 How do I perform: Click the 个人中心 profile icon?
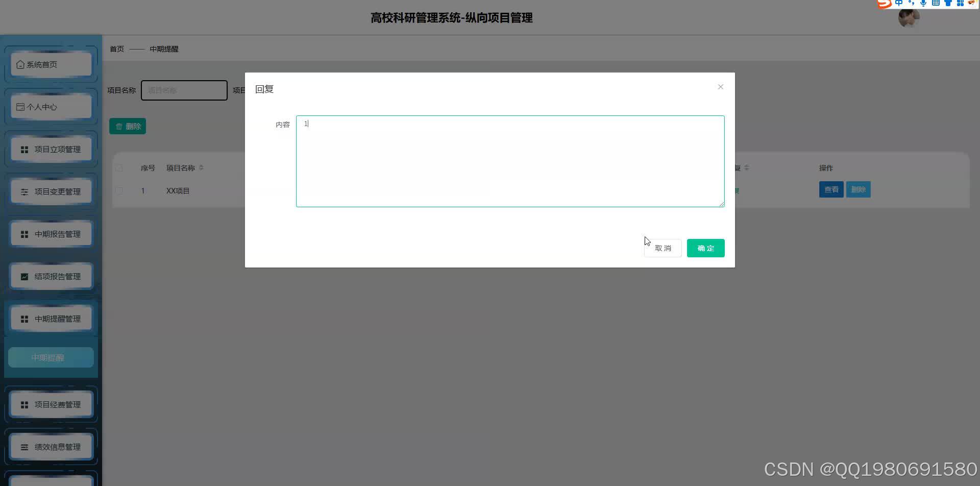click(x=20, y=106)
